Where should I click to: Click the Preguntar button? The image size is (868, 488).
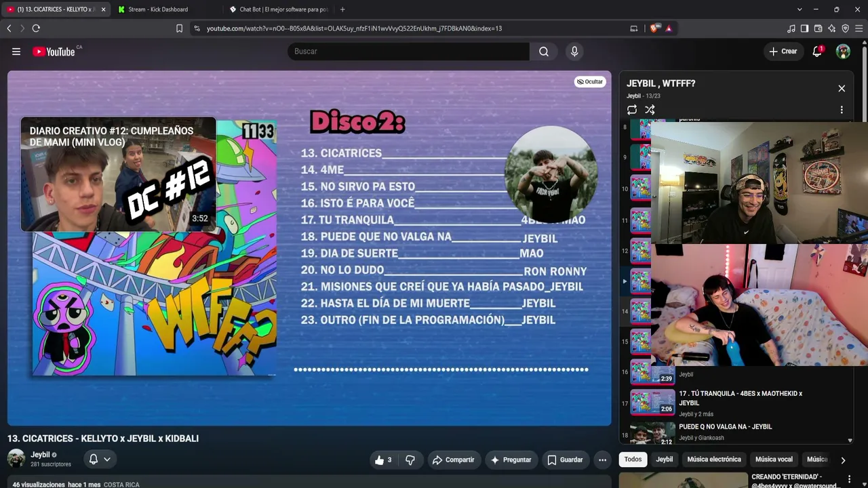pos(511,460)
